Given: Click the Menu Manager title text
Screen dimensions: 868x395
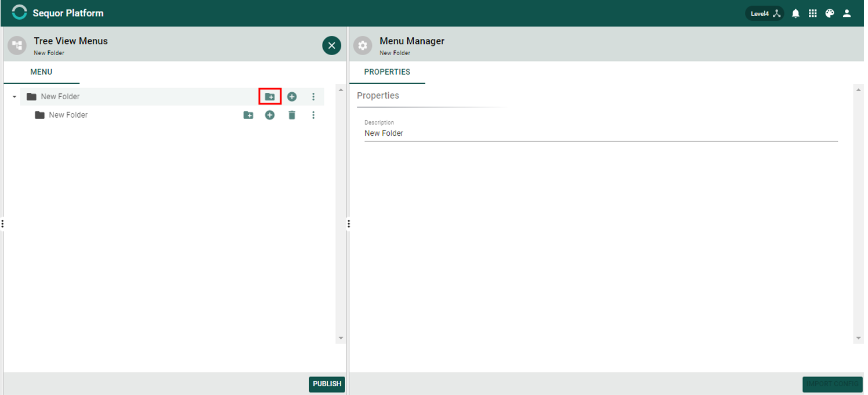Looking at the screenshot, I should [x=412, y=41].
